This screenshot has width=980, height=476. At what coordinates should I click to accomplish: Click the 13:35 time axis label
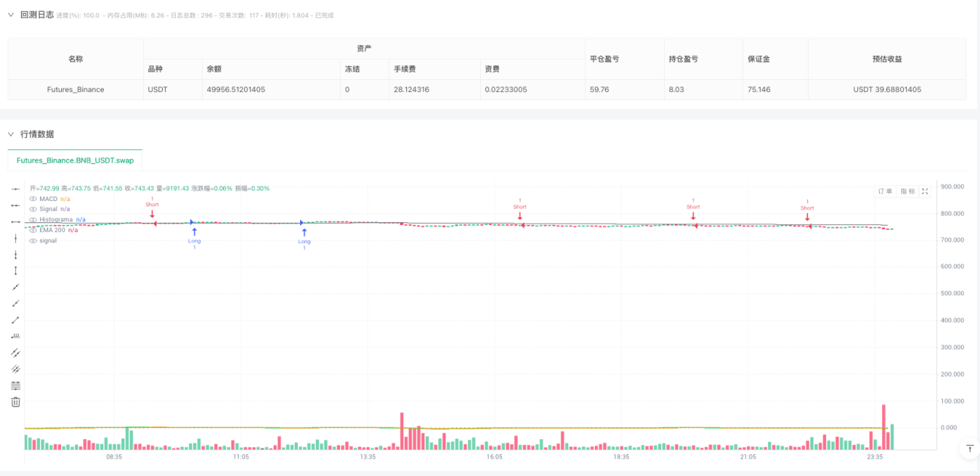point(368,456)
